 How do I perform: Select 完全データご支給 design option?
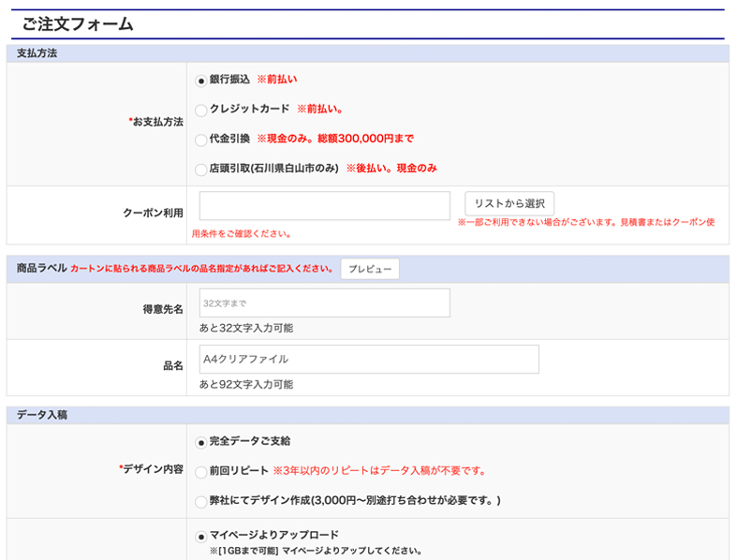tap(201, 442)
